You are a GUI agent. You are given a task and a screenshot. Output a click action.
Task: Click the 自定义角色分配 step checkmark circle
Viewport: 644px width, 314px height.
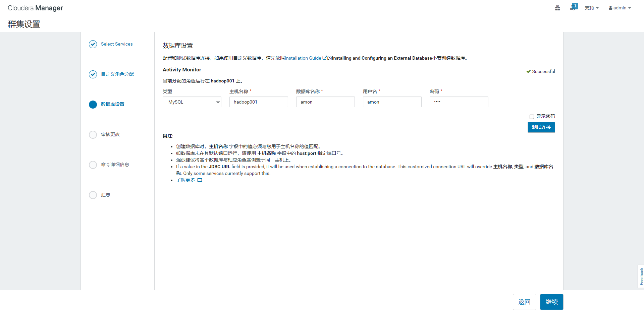coord(93,74)
